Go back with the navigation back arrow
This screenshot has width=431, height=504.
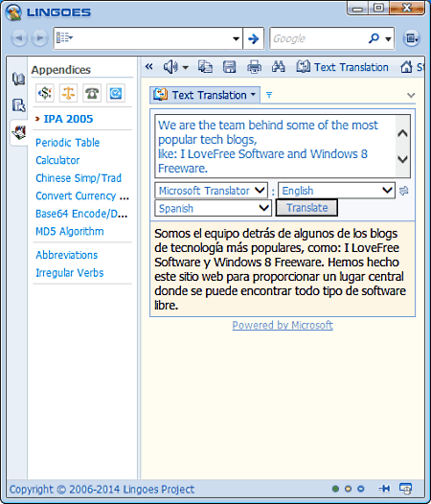pyautogui.click(x=18, y=38)
